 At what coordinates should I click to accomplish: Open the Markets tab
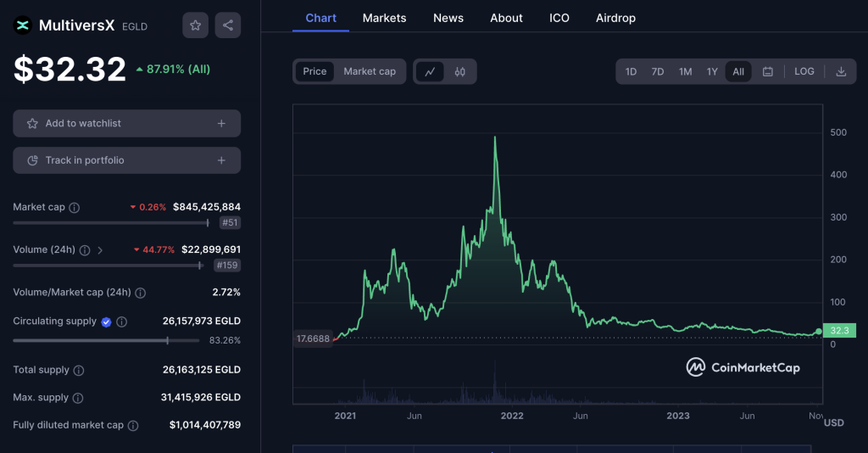click(384, 18)
